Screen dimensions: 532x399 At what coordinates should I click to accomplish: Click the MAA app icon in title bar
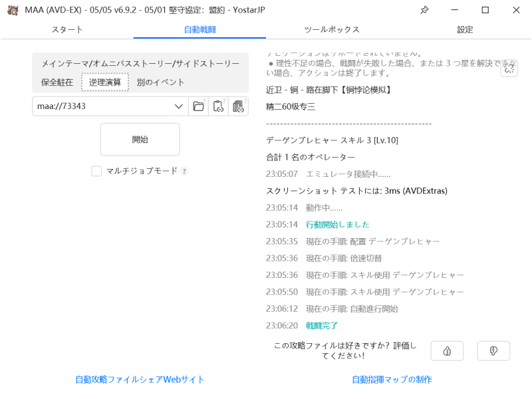(13, 10)
